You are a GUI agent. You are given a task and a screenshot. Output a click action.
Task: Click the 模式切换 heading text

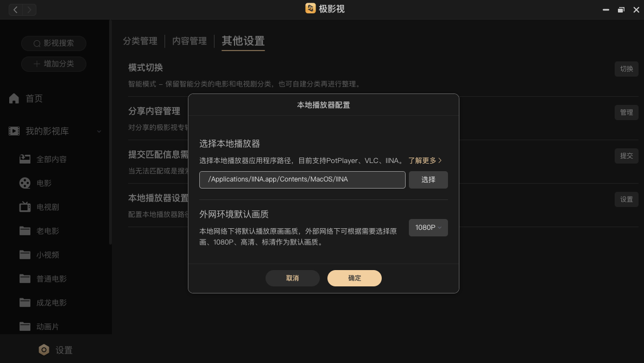pyautogui.click(x=146, y=67)
